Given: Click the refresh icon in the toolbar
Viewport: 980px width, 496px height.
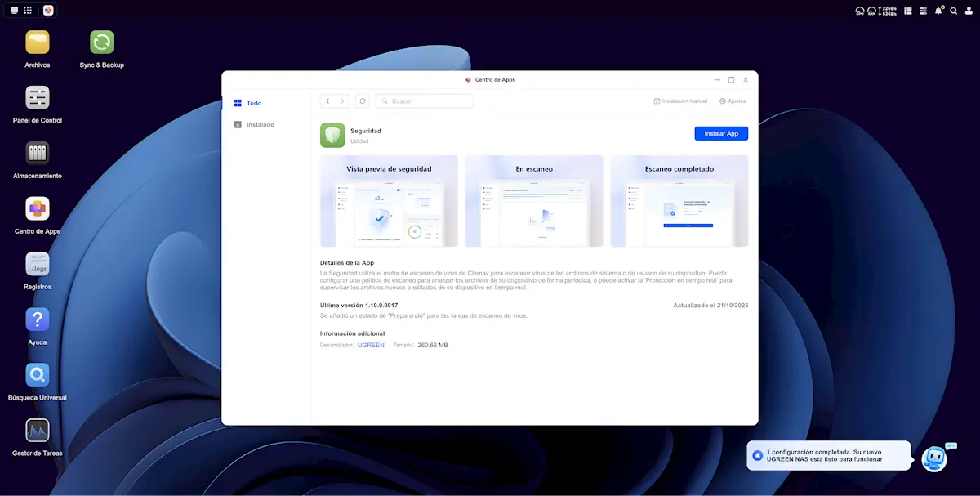Looking at the screenshot, I should tap(363, 101).
